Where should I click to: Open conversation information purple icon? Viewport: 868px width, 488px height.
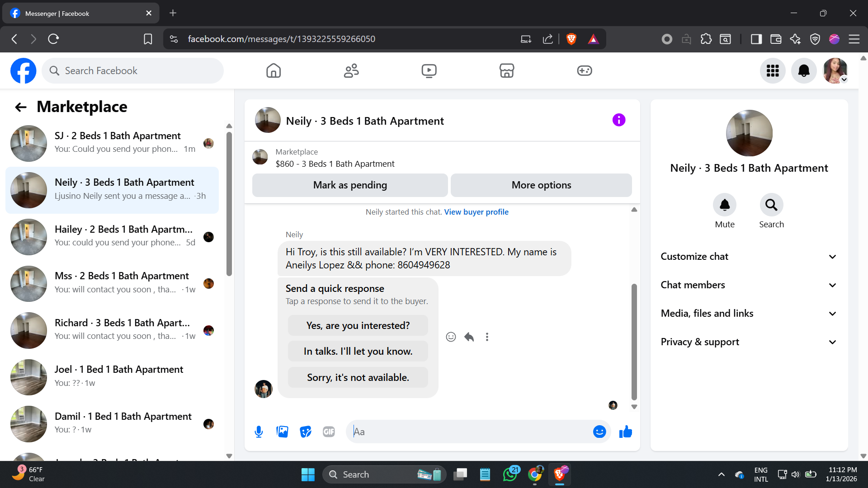tap(619, 120)
